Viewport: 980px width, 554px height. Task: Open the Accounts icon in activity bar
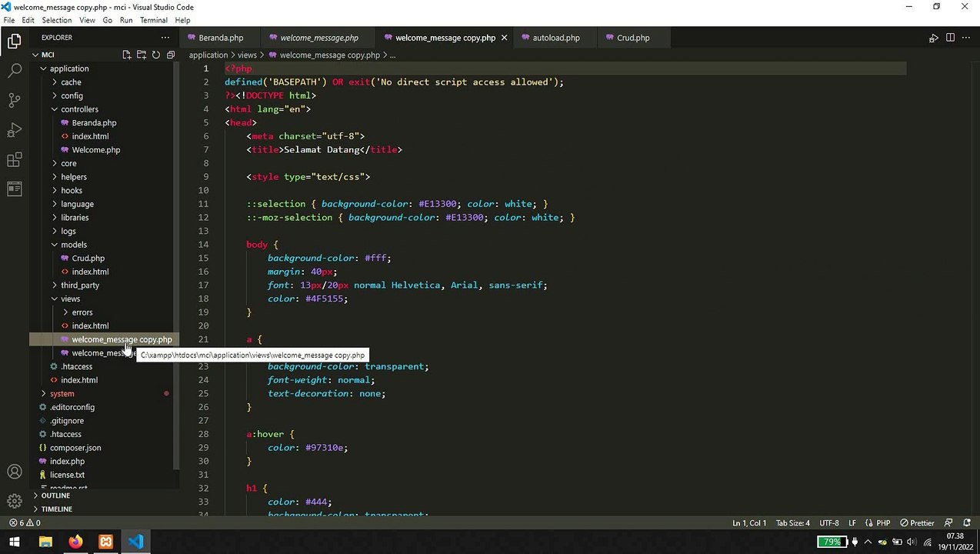coord(14,472)
